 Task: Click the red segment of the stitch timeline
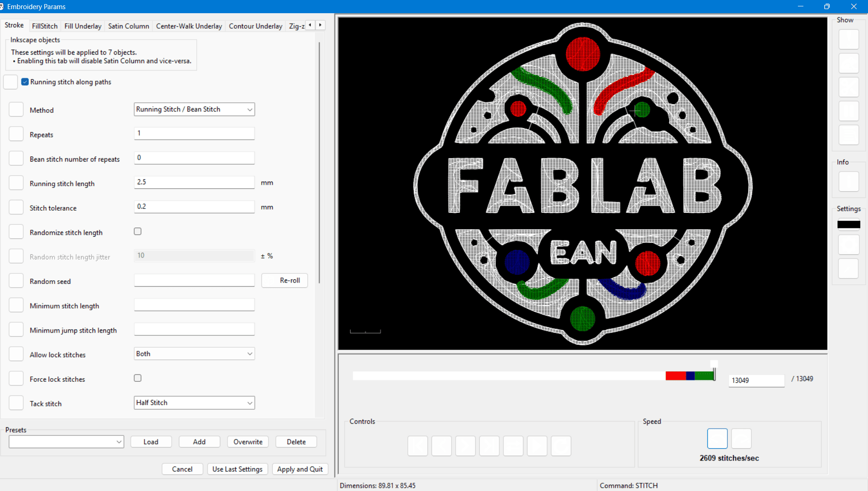coord(675,375)
